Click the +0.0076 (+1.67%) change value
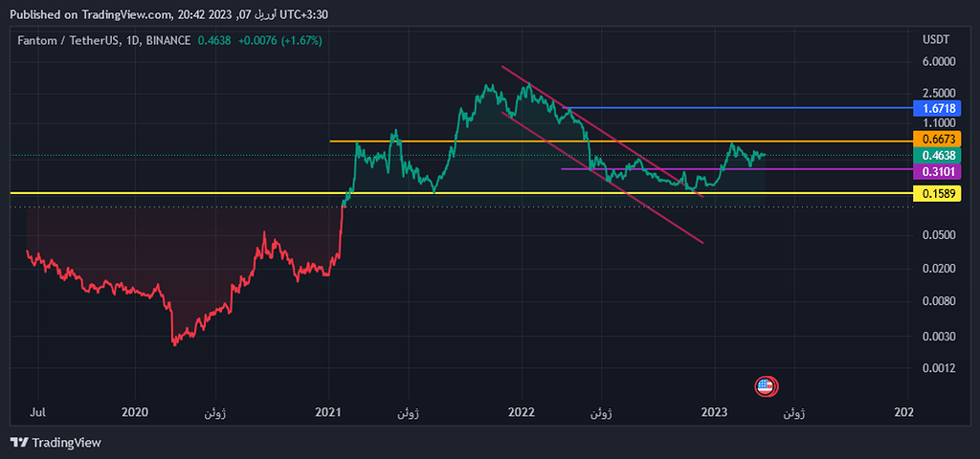 click(x=279, y=41)
